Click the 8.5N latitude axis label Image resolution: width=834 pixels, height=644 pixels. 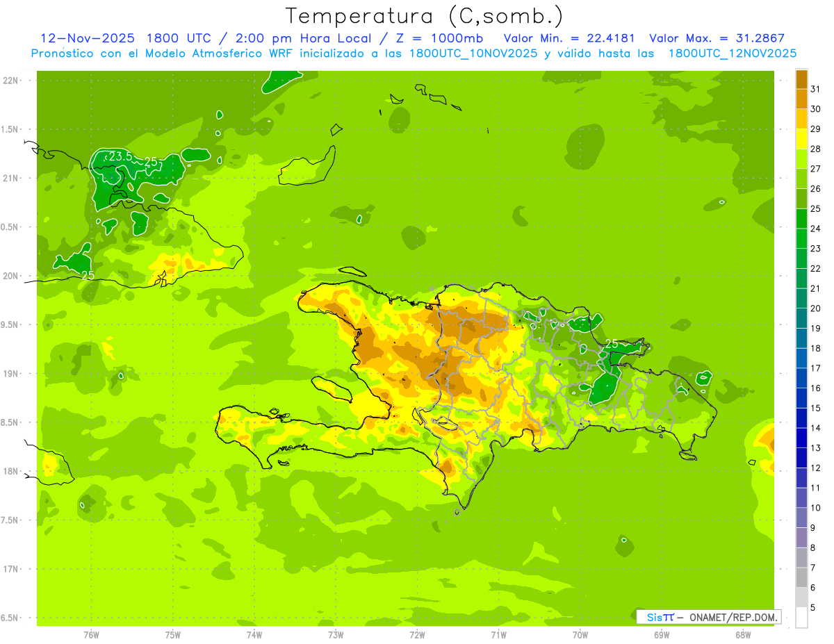point(10,422)
